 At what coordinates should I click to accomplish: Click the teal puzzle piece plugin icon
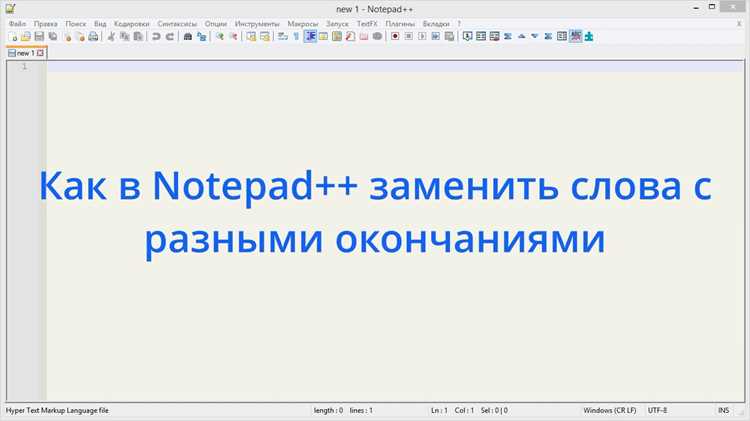(589, 36)
